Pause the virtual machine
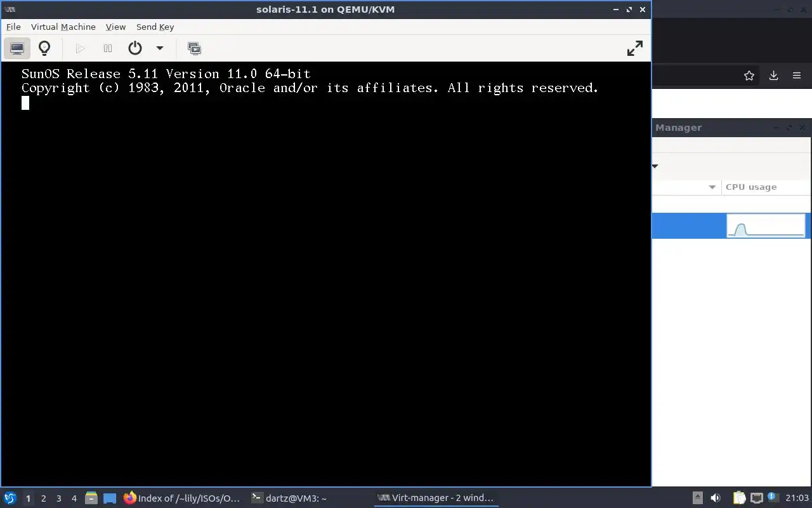This screenshot has width=812, height=508. point(108,48)
